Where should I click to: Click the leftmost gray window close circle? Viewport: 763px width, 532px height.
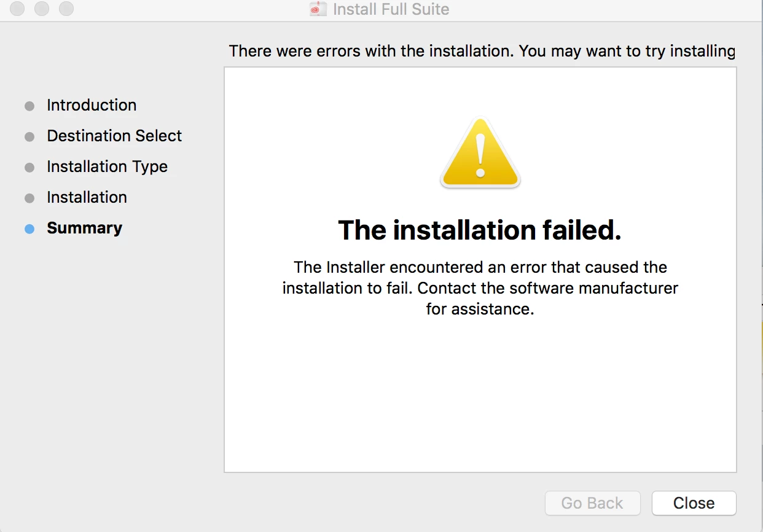click(x=18, y=9)
